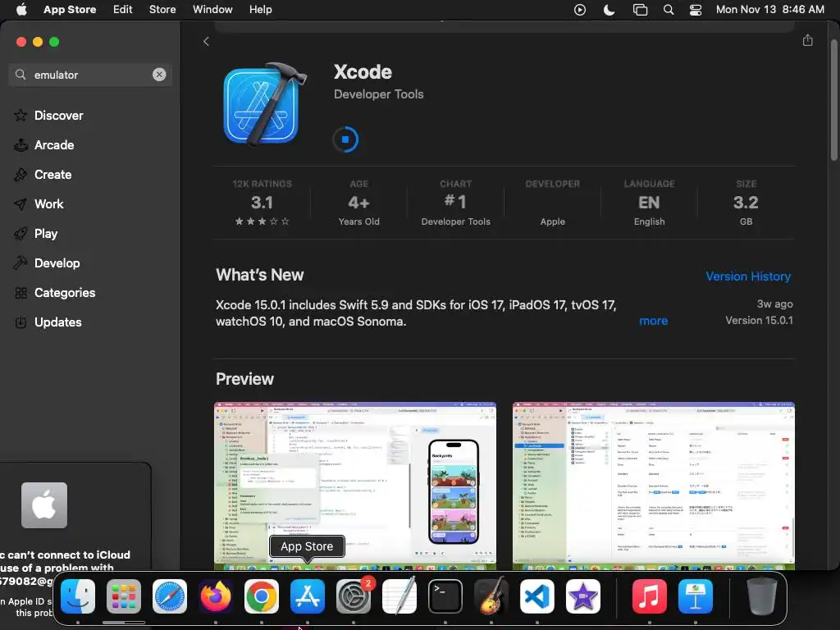This screenshot has height=630, width=840.
Task: Click the 3.2 GB size info
Action: [746, 203]
